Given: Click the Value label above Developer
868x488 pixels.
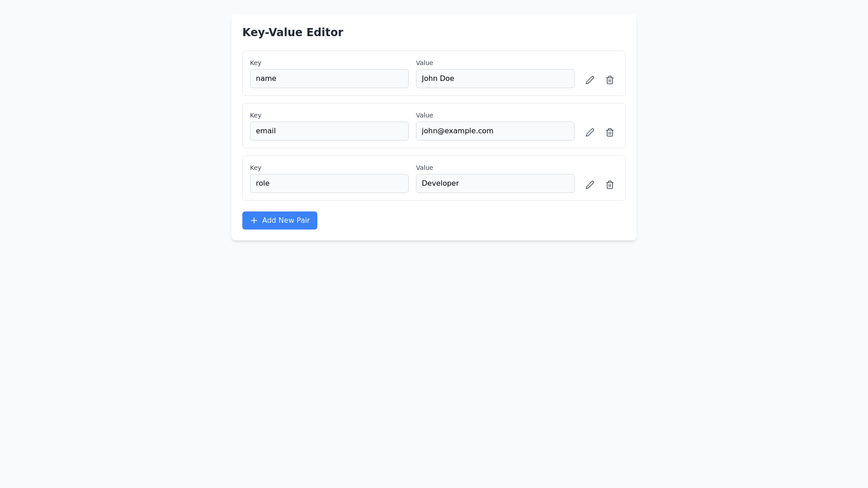Looking at the screenshot, I should click(425, 168).
